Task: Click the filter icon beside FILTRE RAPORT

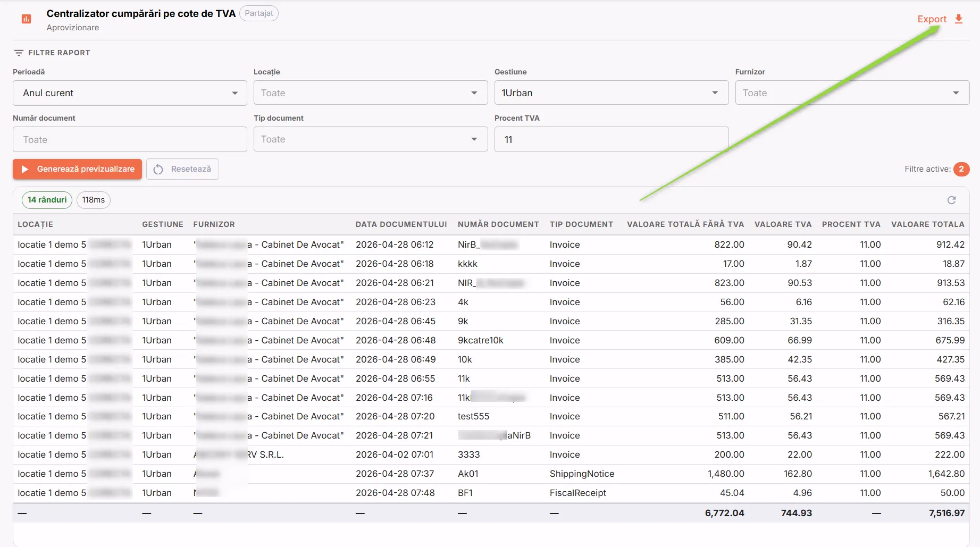Action: [x=19, y=53]
